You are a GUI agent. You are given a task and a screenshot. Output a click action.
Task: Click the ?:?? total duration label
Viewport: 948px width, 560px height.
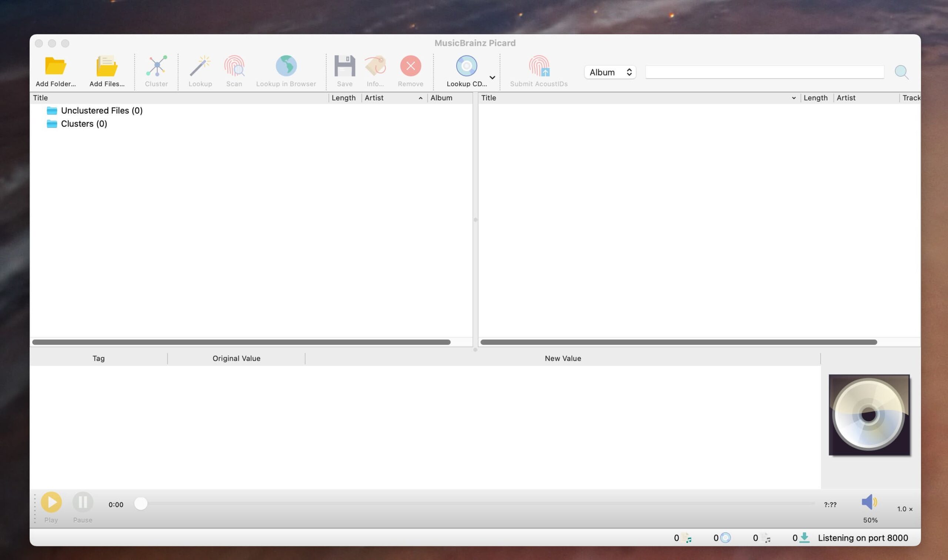point(830,504)
